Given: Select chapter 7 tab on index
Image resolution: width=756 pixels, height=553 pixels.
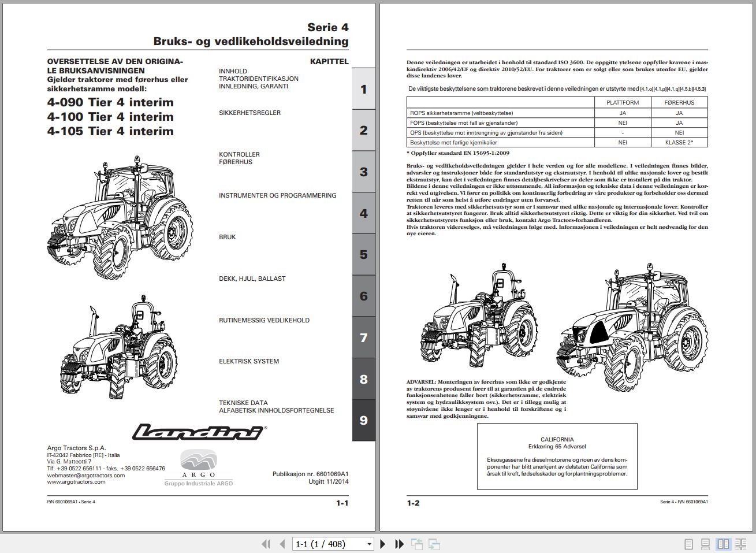Looking at the screenshot, I should pyautogui.click(x=364, y=337).
